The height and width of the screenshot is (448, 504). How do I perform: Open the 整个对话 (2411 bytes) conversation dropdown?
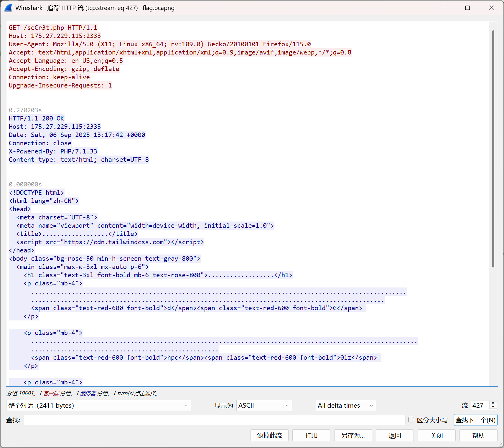point(98,405)
